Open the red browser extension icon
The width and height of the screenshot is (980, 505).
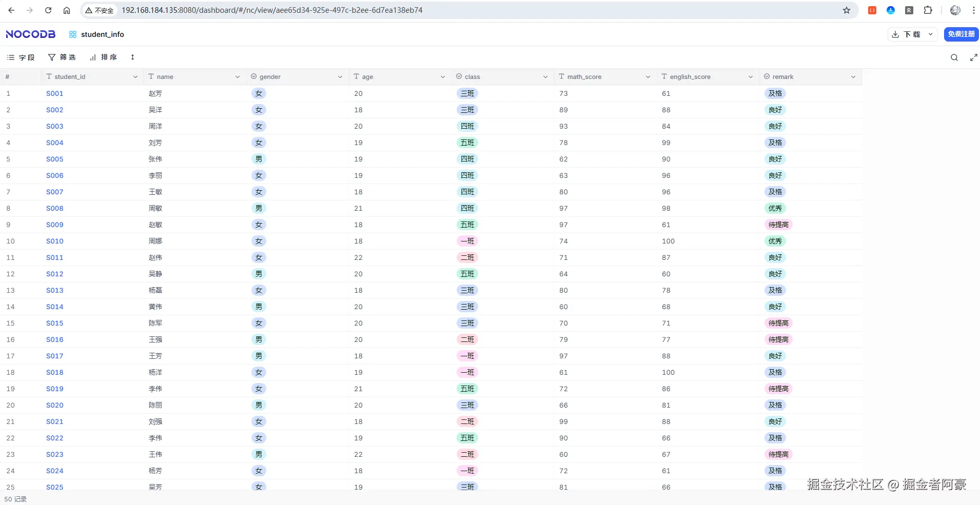(872, 10)
